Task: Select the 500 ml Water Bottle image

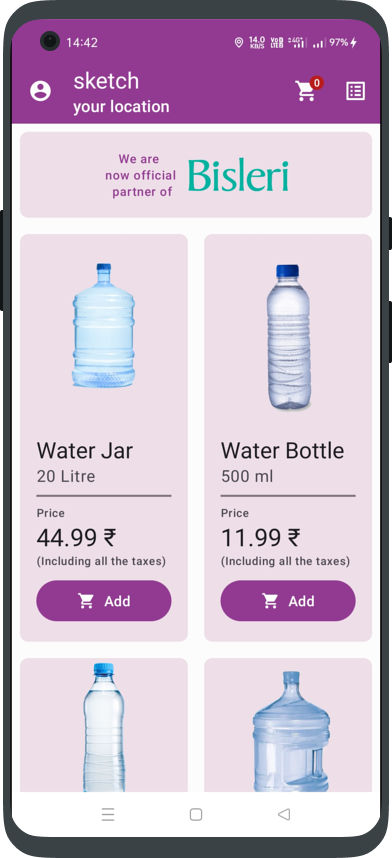Action: (288, 337)
